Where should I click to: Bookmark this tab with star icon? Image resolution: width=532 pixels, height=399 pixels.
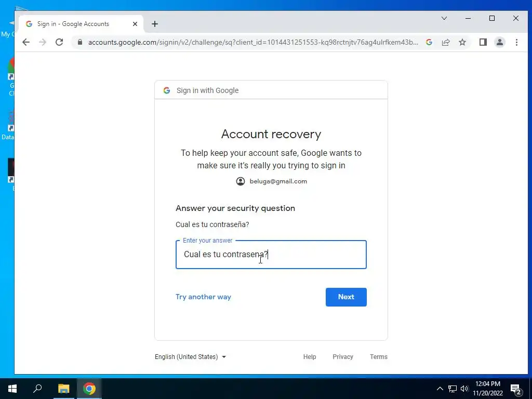[462, 42]
